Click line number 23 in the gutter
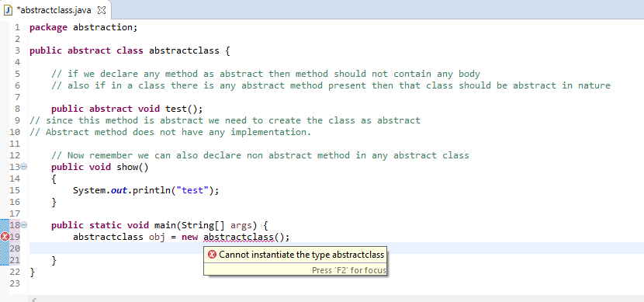The image size is (644, 302). [15, 283]
